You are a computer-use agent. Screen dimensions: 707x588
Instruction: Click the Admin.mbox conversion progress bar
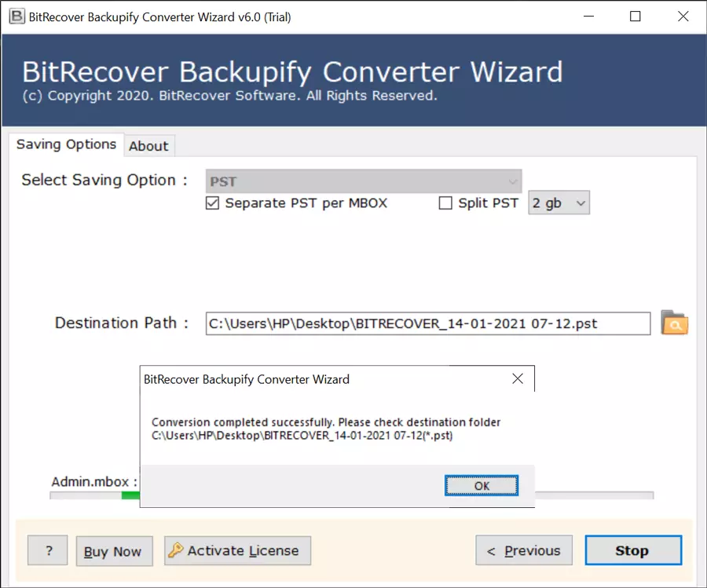(352, 495)
